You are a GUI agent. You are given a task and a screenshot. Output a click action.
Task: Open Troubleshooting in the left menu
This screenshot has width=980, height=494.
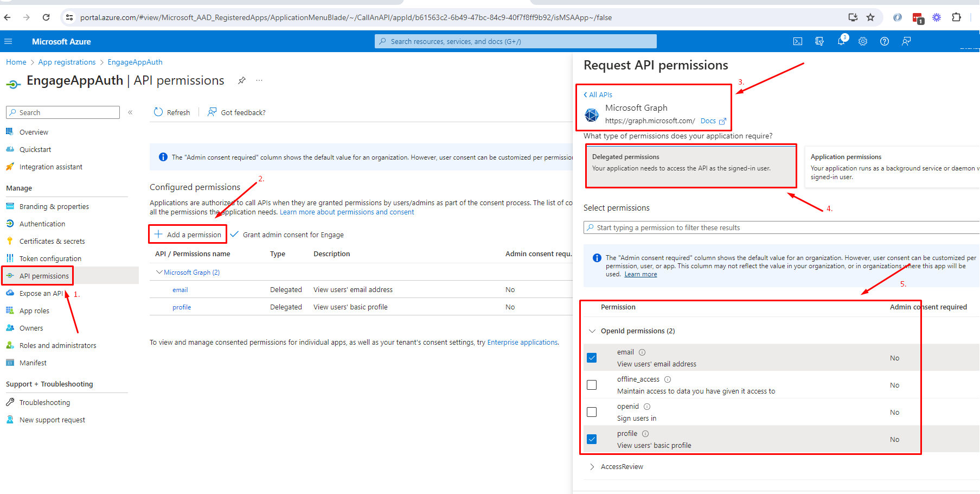[x=44, y=402]
